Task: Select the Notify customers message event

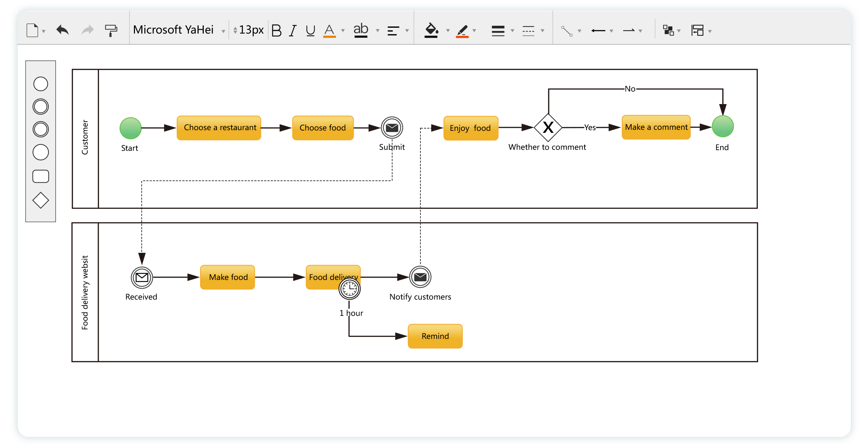Action: coord(420,277)
